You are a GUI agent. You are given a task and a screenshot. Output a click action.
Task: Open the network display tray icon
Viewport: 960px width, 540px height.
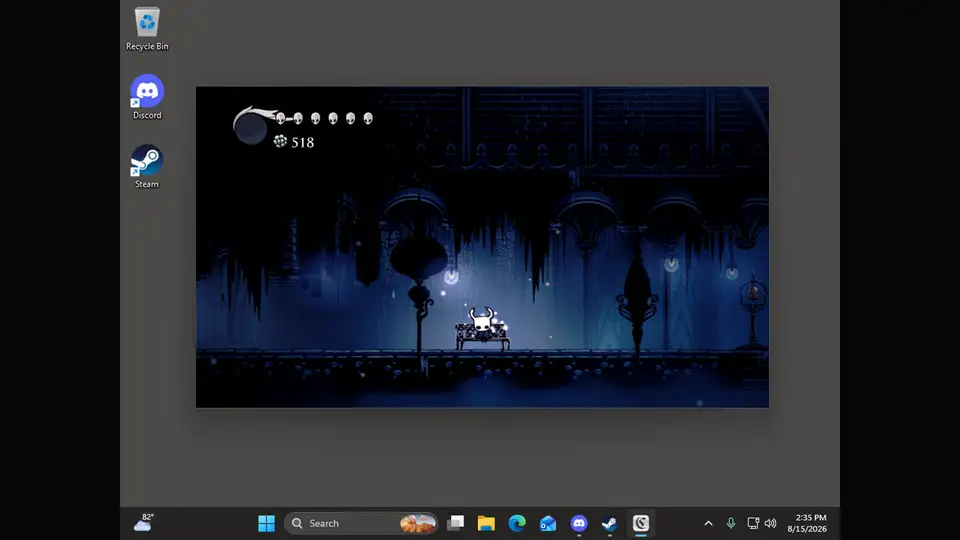753,523
